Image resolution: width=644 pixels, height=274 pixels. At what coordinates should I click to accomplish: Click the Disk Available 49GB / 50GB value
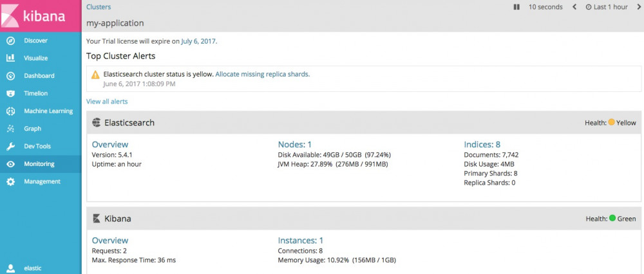coord(334,155)
